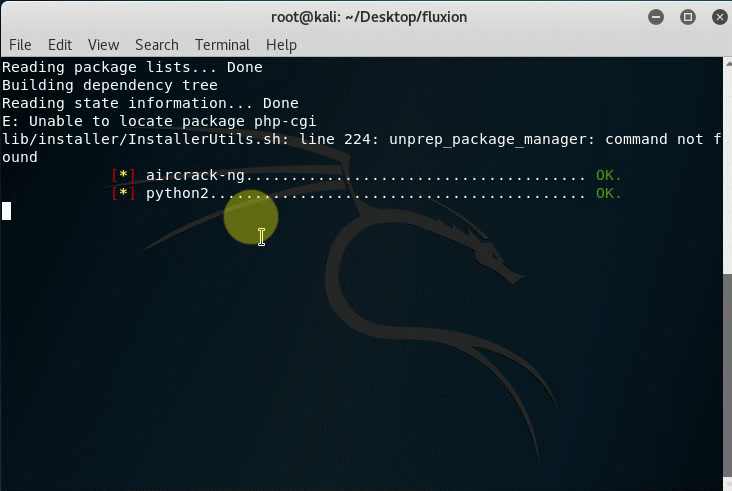Minimize the terminal window
Viewport: 732px width, 491px height.
[x=656, y=17]
